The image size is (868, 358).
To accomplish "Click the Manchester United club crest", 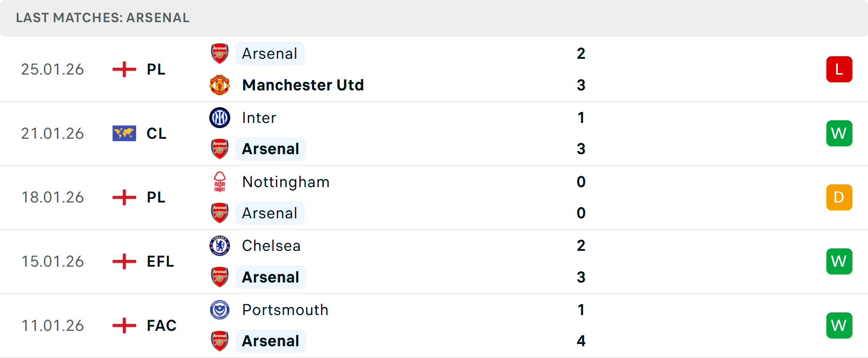I will pos(220,85).
